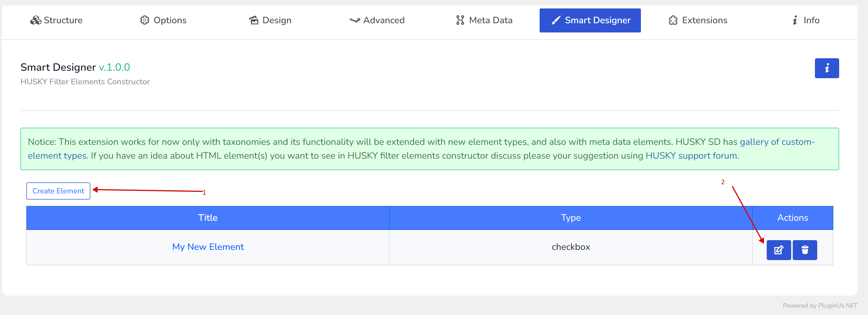Open the Extensions tab
868x315 pixels.
[704, 20]
